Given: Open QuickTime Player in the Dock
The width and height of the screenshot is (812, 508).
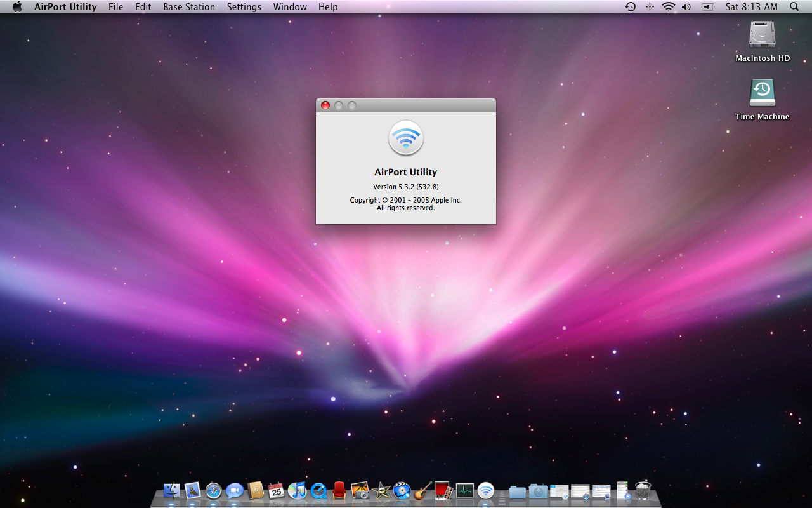Looking at the screenshot, I should (x=318, y=491).
